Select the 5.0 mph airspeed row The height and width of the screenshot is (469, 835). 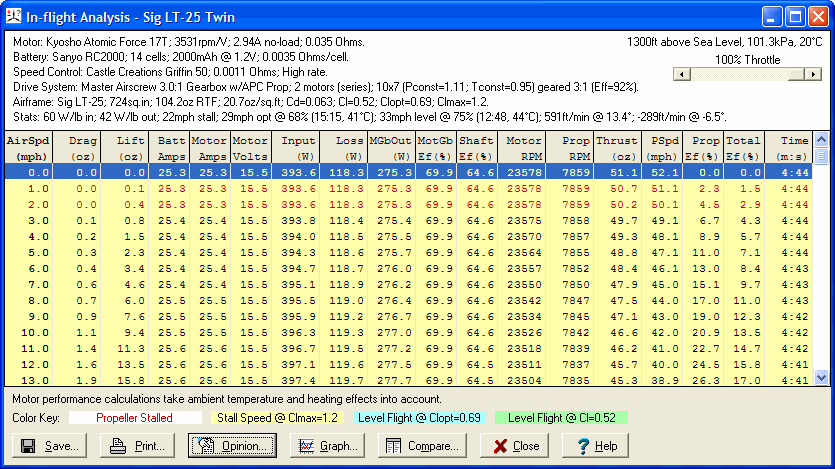click(x=409, y=252)
